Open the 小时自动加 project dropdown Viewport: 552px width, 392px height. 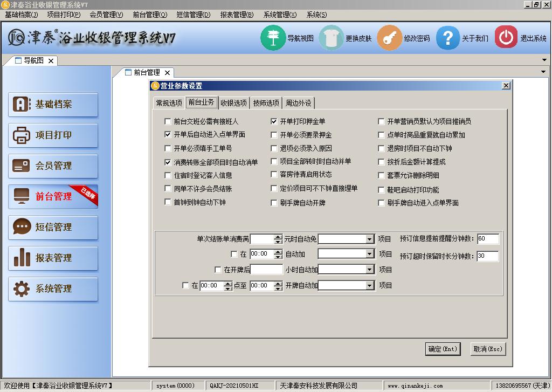[x=370, y=270]
